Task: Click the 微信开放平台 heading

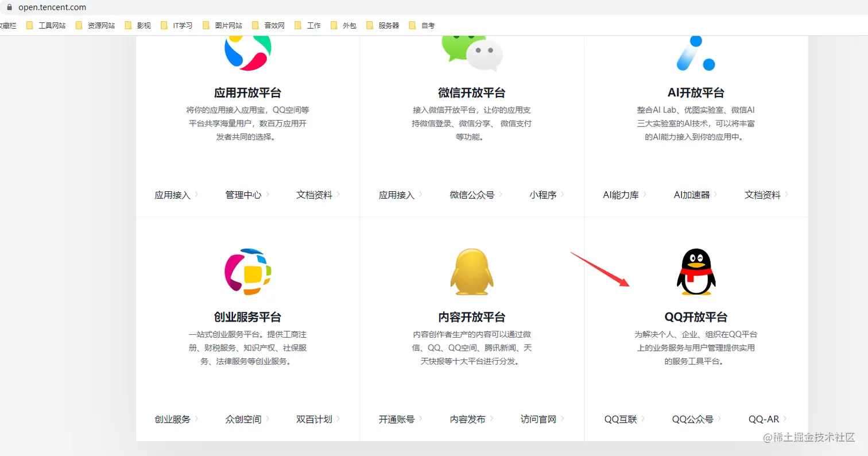Action: 472,93
